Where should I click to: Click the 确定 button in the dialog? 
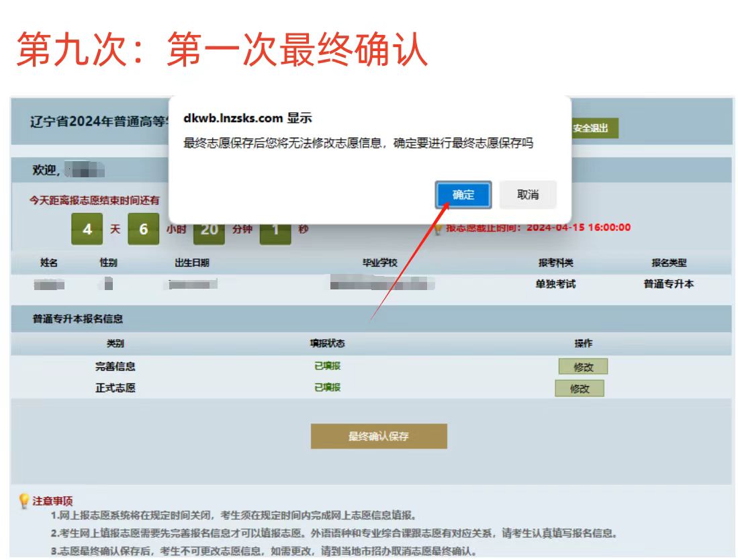tap(463, 195)
